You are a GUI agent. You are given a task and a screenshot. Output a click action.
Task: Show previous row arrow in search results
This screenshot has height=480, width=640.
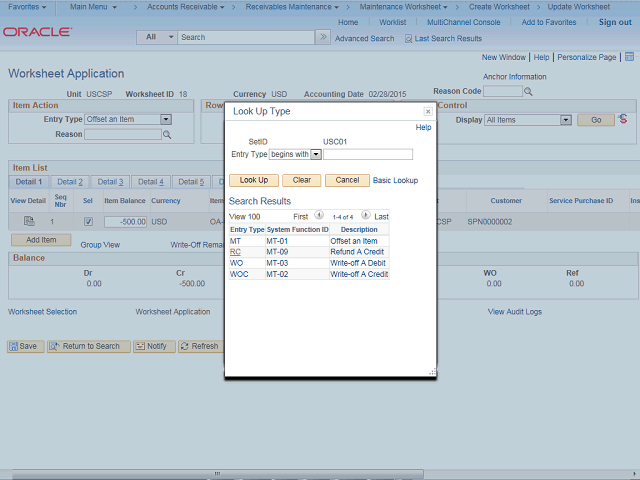pos(319,215)
